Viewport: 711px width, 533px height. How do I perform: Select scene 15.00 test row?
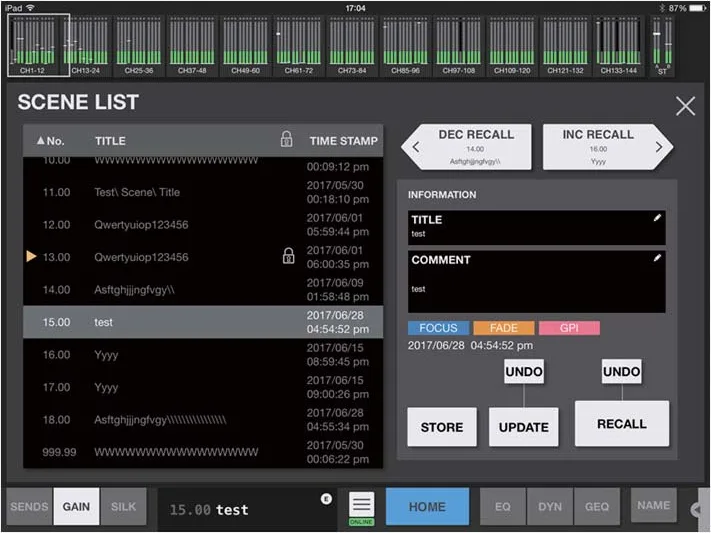pos(203,322)
